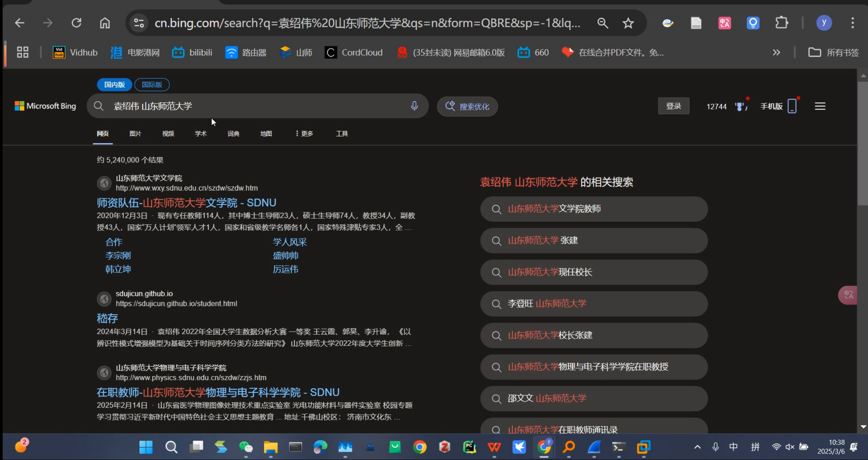Open the Bing hamburger menu

pos(820,106)
